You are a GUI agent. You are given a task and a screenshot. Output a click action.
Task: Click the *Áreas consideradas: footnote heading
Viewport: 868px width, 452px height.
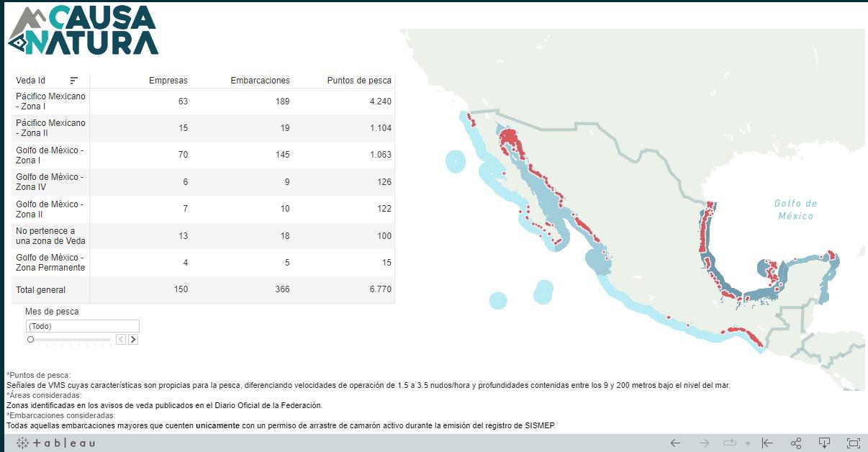pos(44,395)
